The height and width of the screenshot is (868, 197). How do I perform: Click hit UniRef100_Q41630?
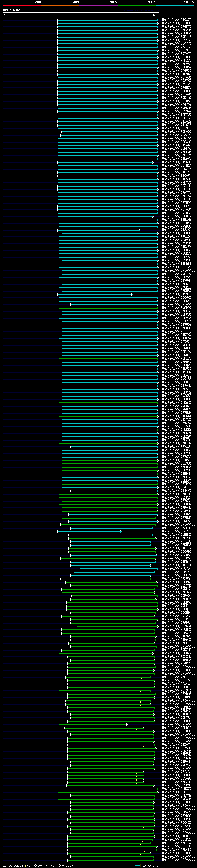tap(177, 162)
